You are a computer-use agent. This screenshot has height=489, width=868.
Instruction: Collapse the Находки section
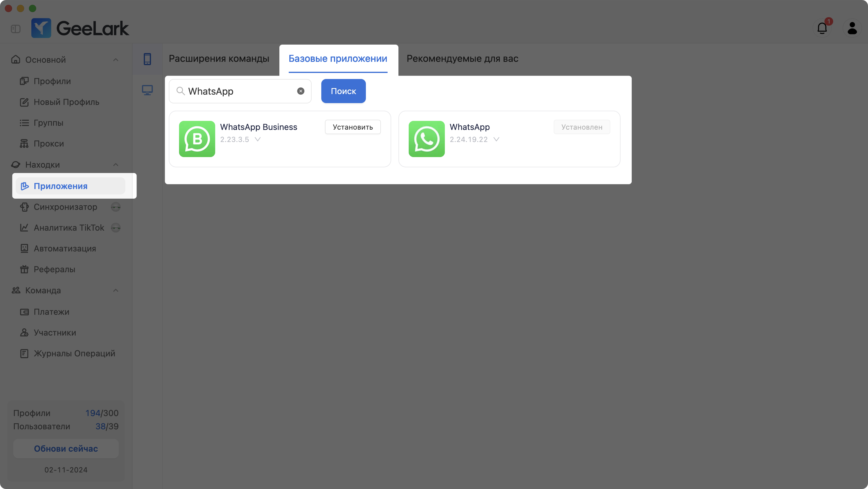pos(115,165)
